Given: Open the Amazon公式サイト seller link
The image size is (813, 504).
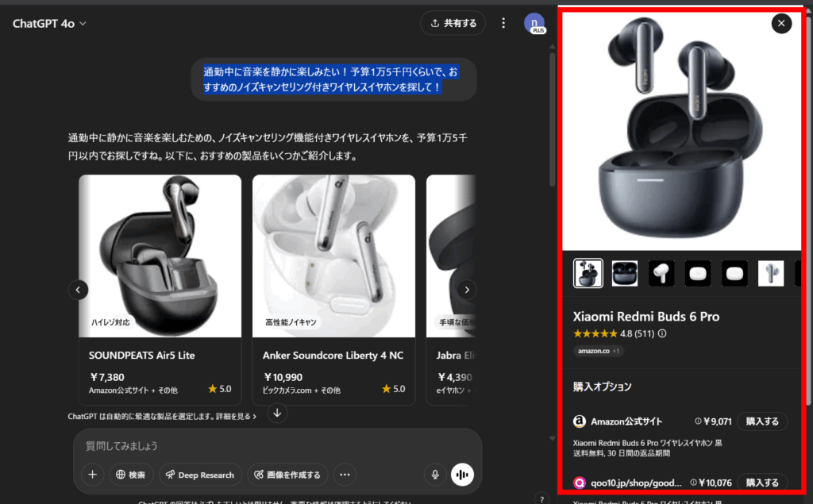Looking at the screenshot, I should point(626,421).
